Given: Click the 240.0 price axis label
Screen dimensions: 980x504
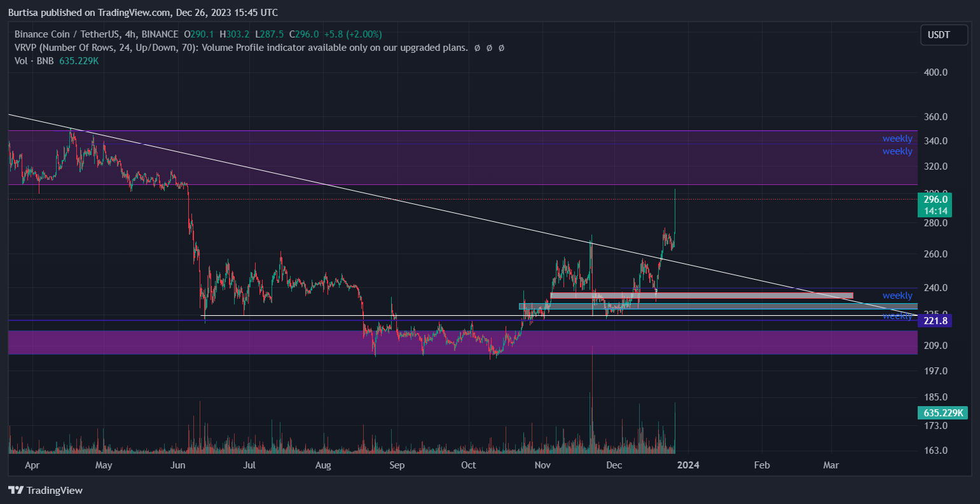Looking at the screenshot, I should click(935, 288).
